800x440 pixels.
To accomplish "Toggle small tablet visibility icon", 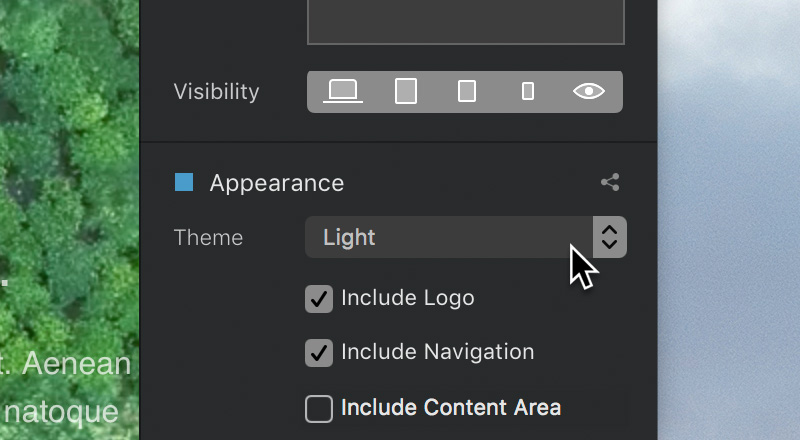I will (467, 91).
